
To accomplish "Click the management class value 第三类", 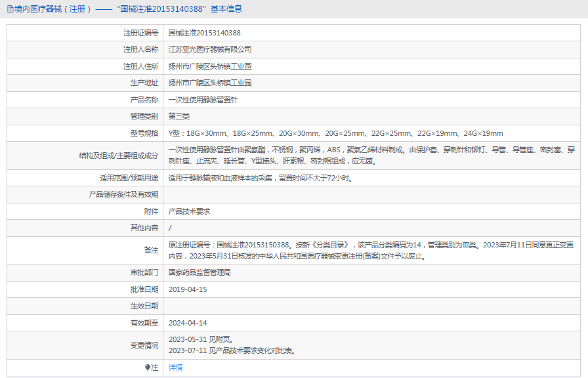I will click(179, 116).
